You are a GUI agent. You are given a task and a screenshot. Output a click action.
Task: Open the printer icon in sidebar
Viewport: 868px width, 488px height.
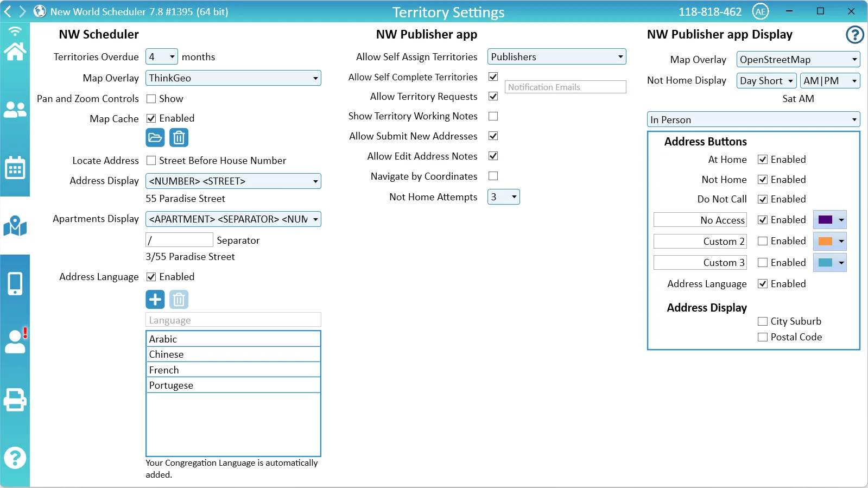tap(15, 400)
